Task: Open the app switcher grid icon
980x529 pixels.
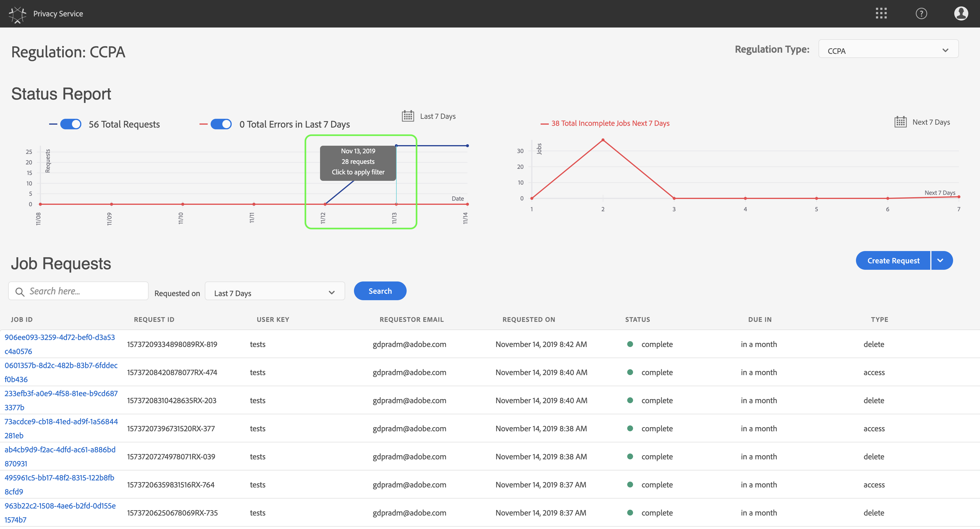Action: pos(881,14)
